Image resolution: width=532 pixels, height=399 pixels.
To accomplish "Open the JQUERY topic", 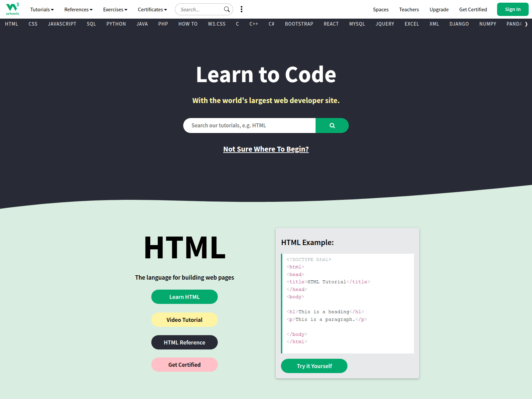I will [385, 24].
